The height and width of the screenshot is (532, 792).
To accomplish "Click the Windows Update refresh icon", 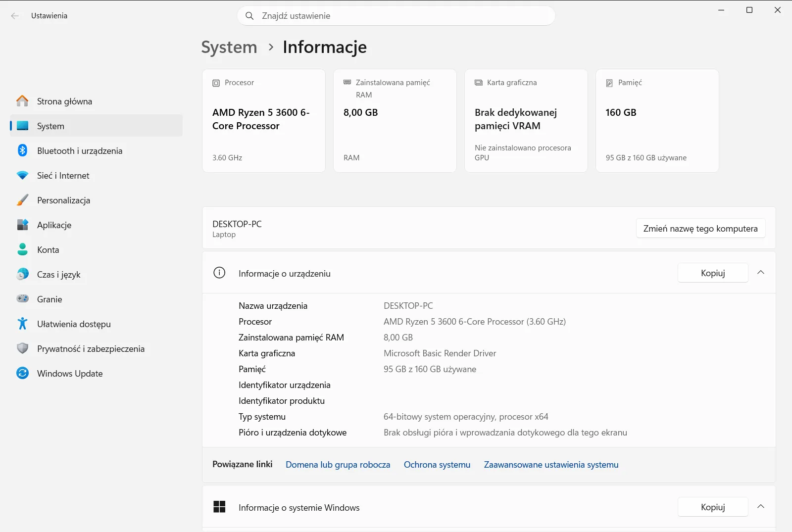I will click(22, 373).
